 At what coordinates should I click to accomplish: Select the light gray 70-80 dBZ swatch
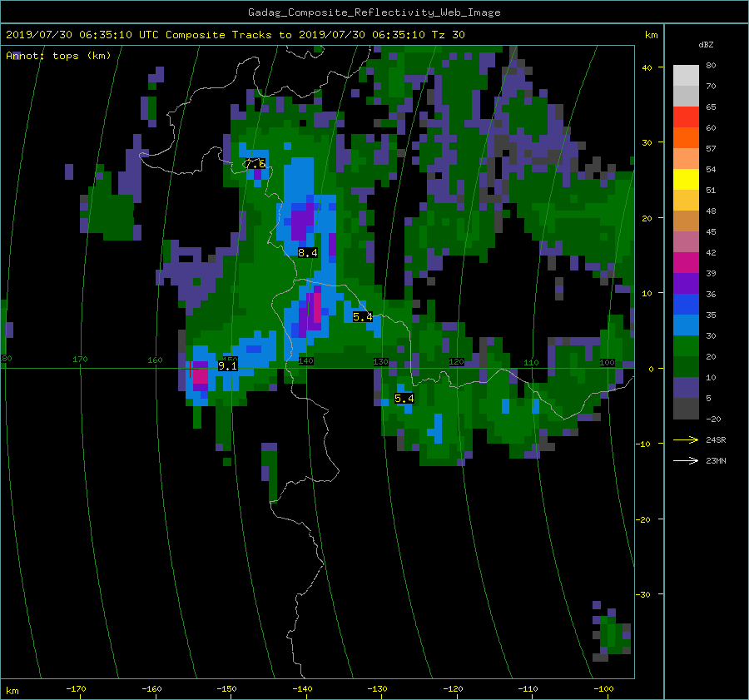686,76
